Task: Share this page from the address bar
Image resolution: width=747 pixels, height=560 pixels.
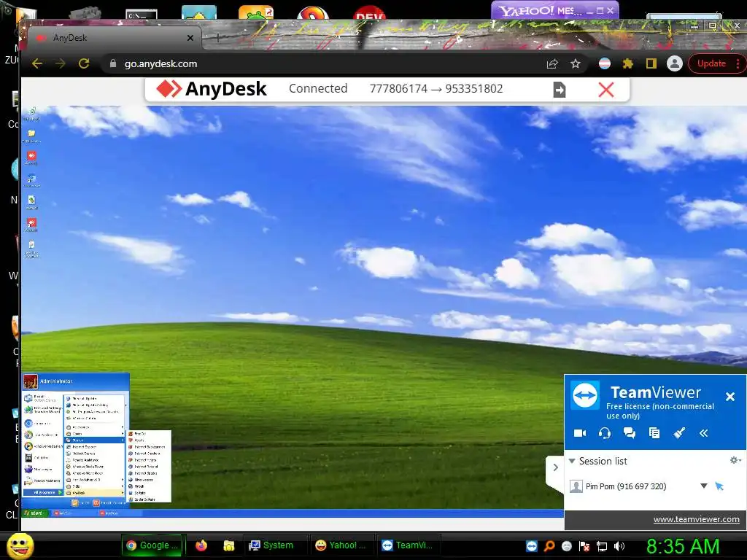Action: (x=552, y=64)
